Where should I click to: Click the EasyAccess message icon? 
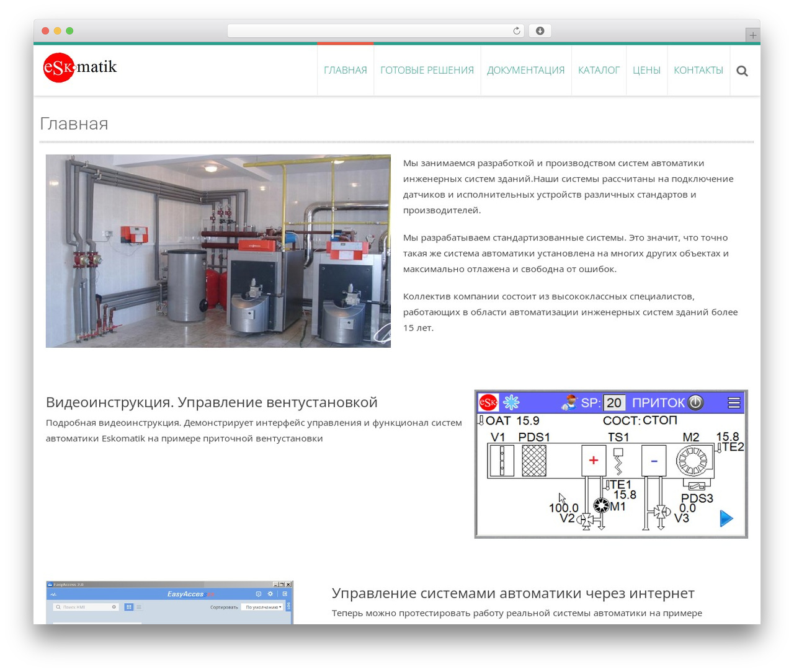[x=259, y=594]
